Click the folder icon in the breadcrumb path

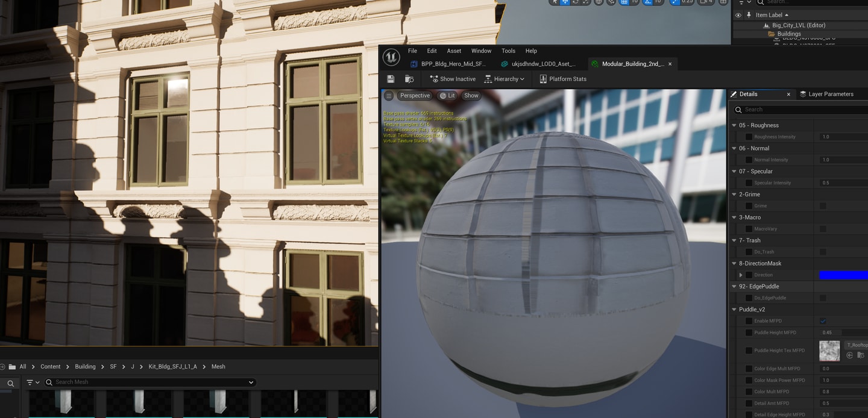point(12,367)
